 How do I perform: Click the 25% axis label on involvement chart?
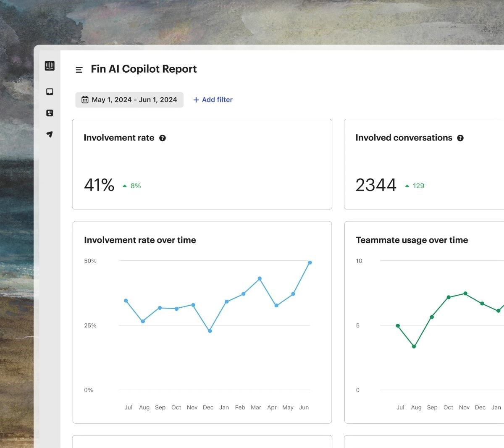pyautogui.click(x=90, y=325)
